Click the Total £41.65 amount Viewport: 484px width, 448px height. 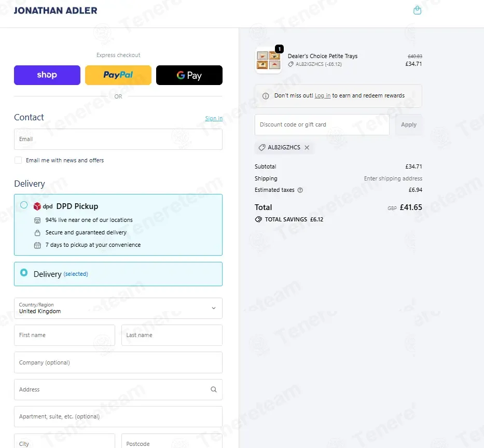(411, 207)
